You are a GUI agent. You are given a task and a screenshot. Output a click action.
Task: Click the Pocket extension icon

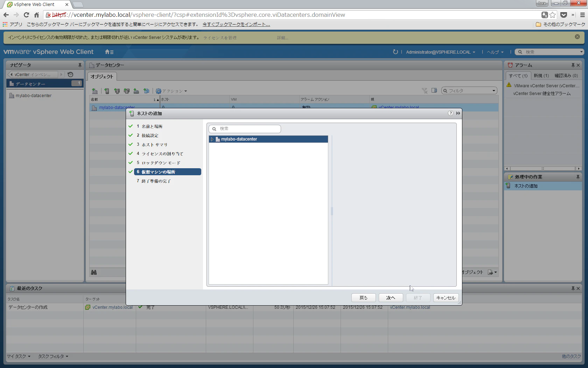pos(563,15)
